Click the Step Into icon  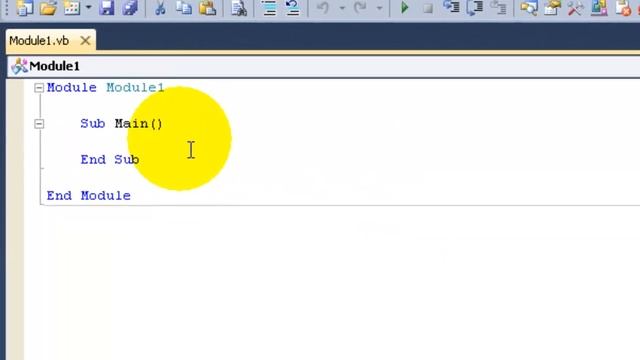tap(451, 7)
